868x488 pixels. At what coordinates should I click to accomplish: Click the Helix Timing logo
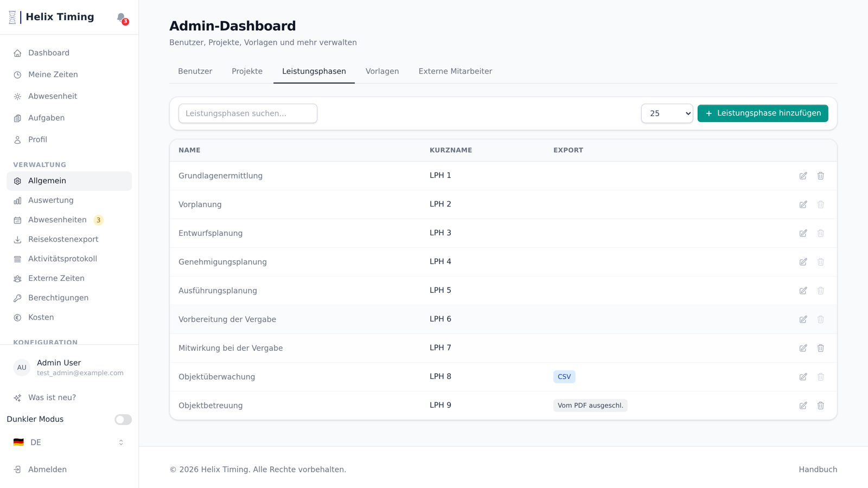51,17
